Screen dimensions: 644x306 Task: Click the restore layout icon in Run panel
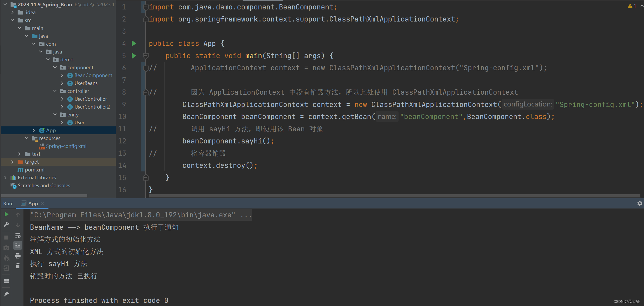pyautogui.click(x=6, y=281)
